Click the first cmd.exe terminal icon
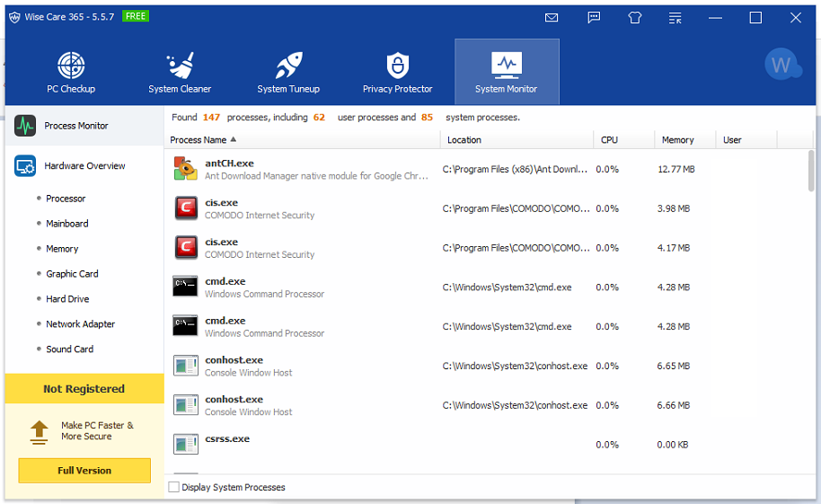 point(185,287)
